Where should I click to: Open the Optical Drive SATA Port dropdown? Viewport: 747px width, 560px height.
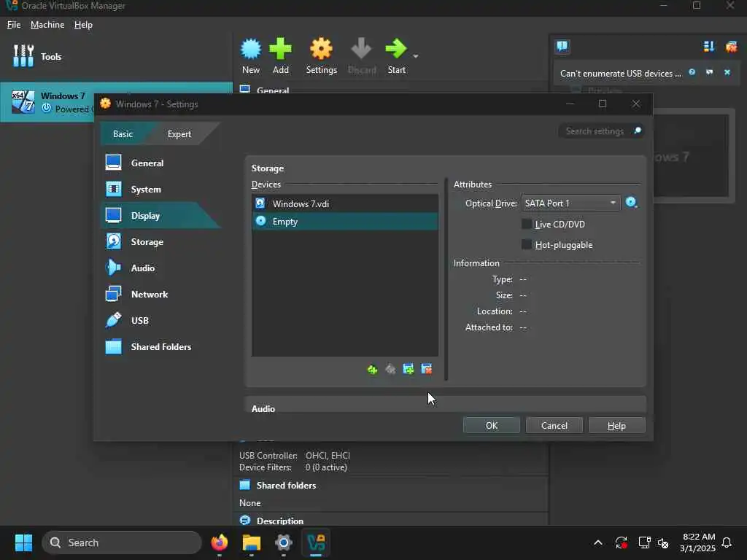click(x=570, y=203)
